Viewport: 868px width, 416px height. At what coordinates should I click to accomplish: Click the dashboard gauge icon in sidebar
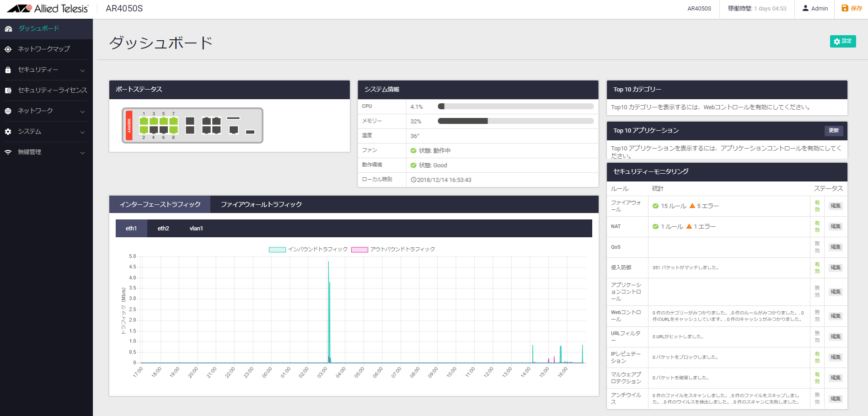[8, 29]
